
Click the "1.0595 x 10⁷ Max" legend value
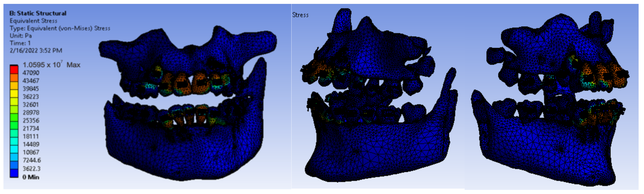(51, 65)
